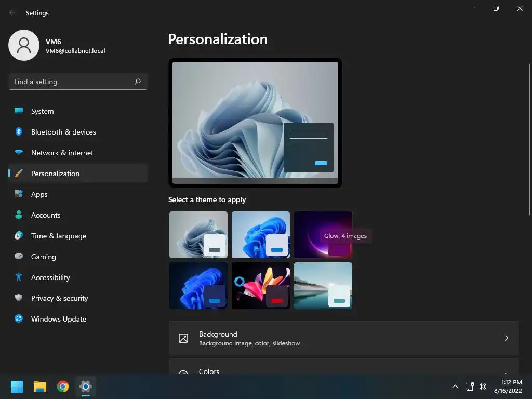Click the Accessibility figure icon
The width and height of the screenshot is (532, 399).
pos(19,277)
